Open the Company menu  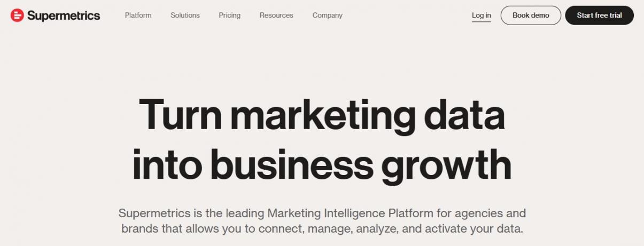pos(327,15)
